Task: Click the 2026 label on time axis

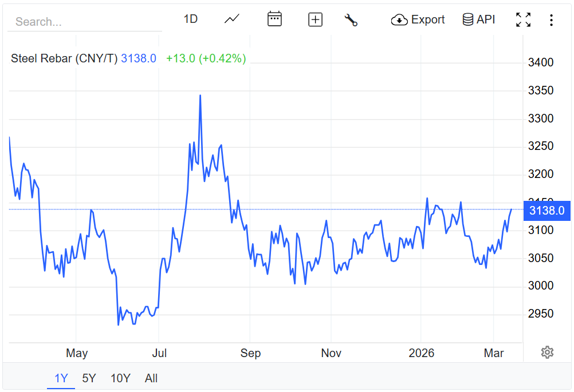Action: (x=421, y=353)
